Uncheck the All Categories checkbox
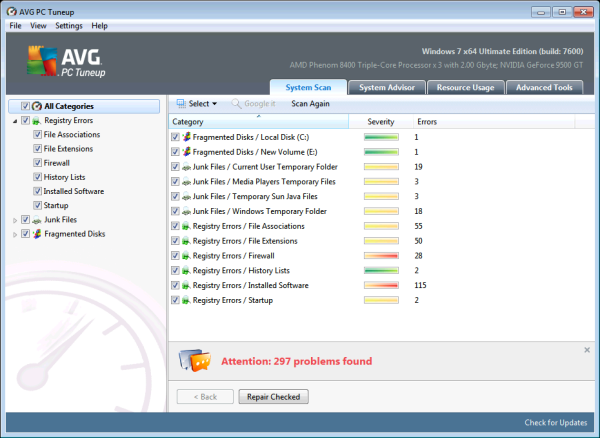 (25, 106)
